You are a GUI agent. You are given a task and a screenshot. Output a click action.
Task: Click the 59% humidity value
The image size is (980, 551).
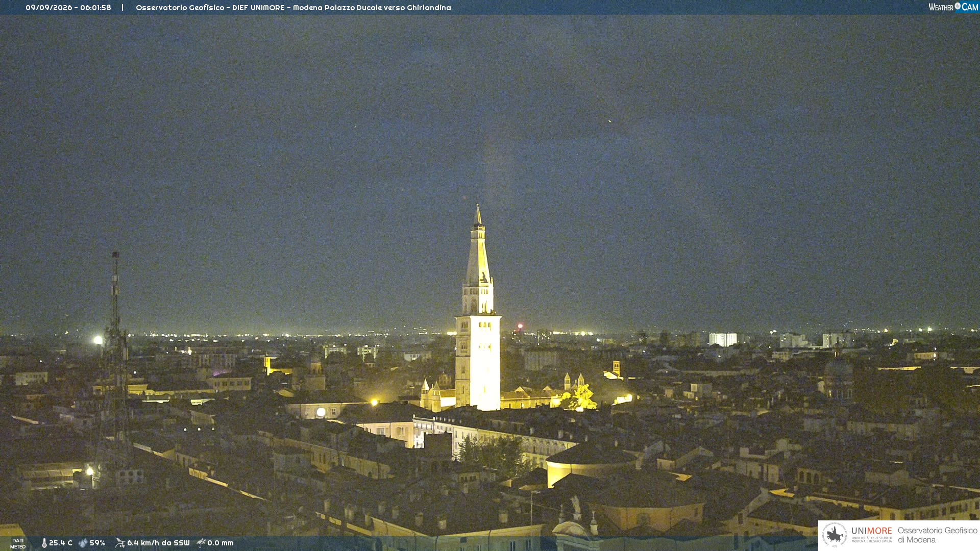[x=97, y=543]
